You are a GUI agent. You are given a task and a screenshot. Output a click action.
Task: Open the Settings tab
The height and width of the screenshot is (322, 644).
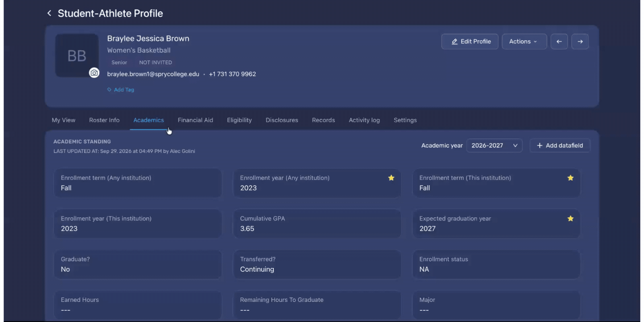(x=405, y=120)
